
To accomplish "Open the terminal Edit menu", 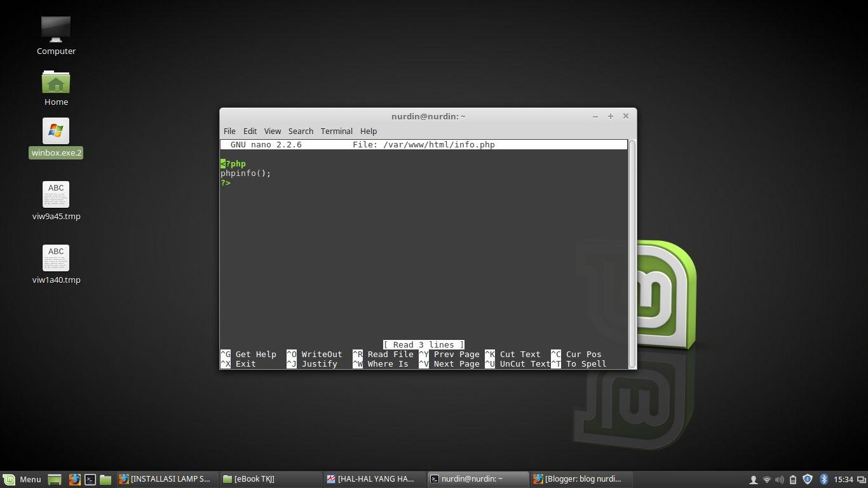I will (250, 131).
